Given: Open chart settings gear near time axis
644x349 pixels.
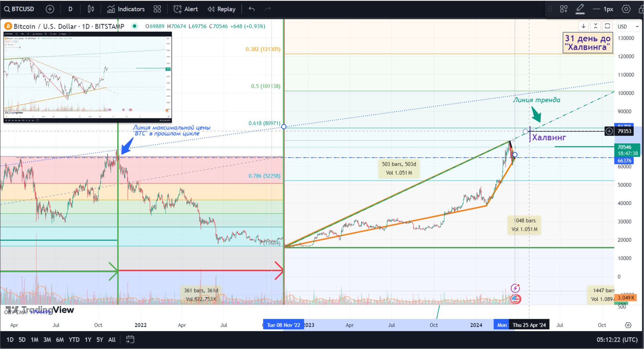Looking at the screenshot, I should click(x=628, y=325).
